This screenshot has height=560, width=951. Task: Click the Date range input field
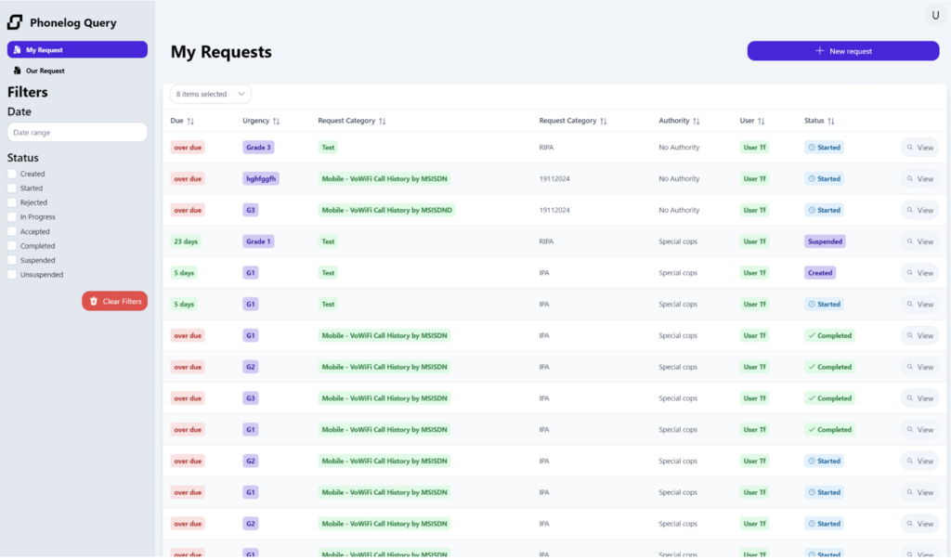(77, 133)
